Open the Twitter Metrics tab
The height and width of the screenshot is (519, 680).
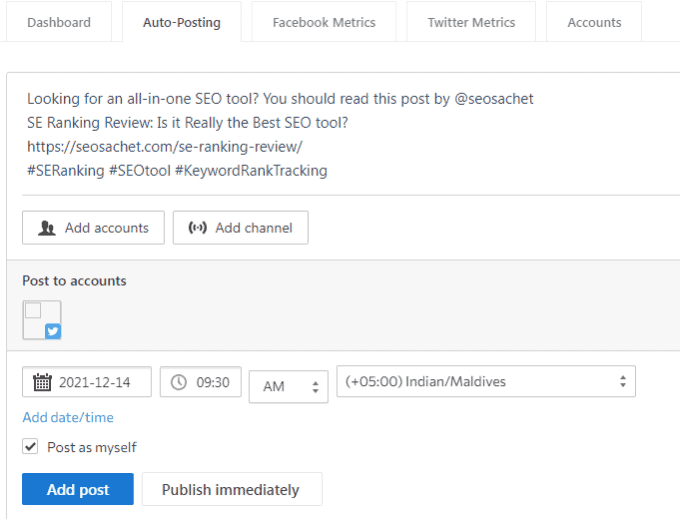pos(471,22)
